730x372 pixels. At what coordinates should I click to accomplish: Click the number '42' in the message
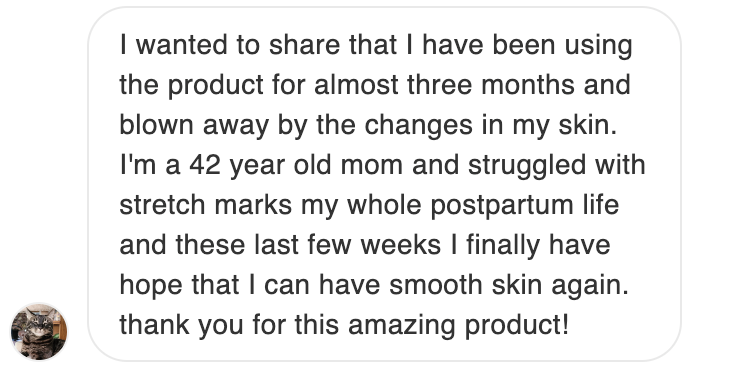[205, 166]
